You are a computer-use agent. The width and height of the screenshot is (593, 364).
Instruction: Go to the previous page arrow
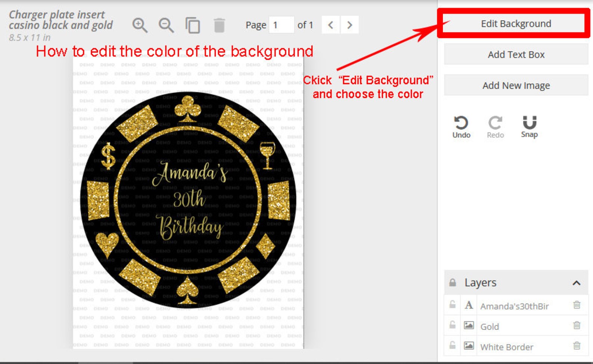[x=330, y=25]
